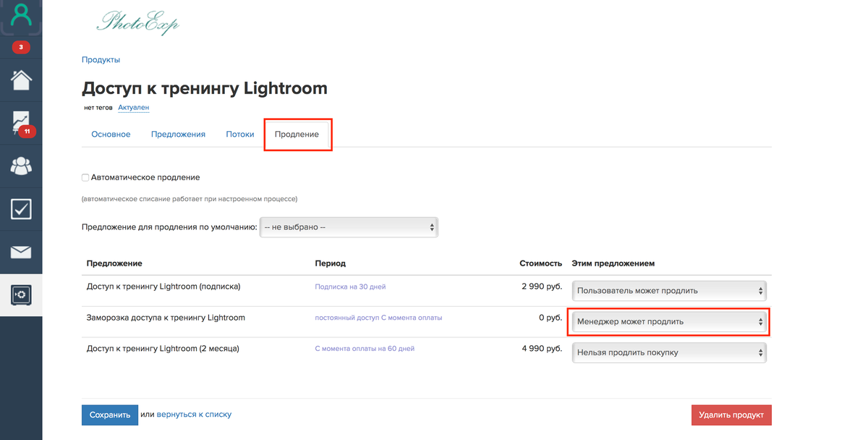Switch to the Потоки tab
This screenshot has height=440, width=868.
pyautogui.click(x=240, y=135)
